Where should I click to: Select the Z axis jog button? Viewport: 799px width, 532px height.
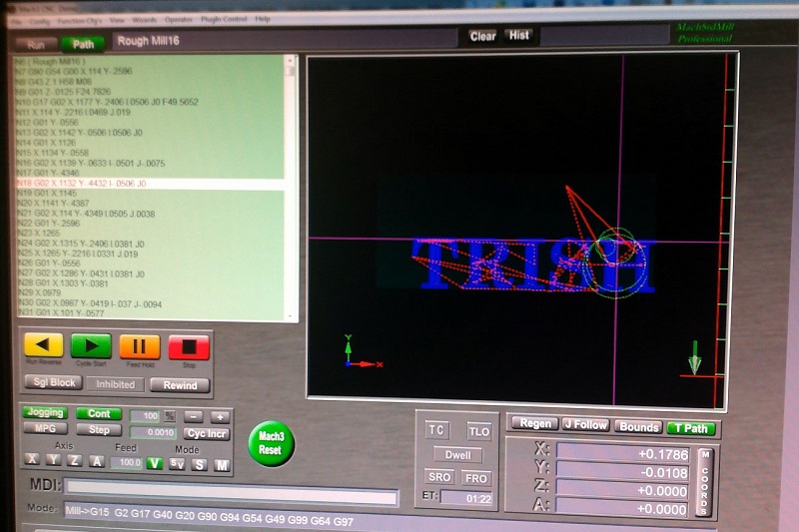pyautogui.click(x=74, y=461)
